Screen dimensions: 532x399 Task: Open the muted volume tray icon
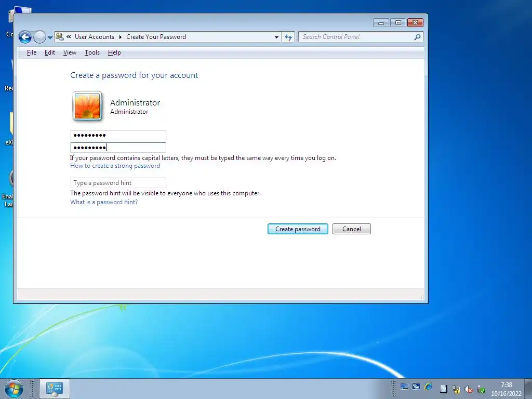pos(469,389)
